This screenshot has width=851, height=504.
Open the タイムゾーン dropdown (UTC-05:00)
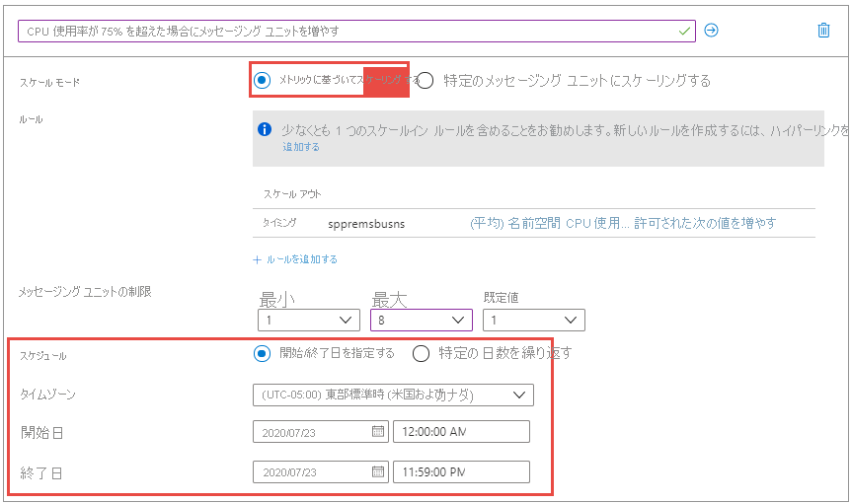[x=393, y=395]
